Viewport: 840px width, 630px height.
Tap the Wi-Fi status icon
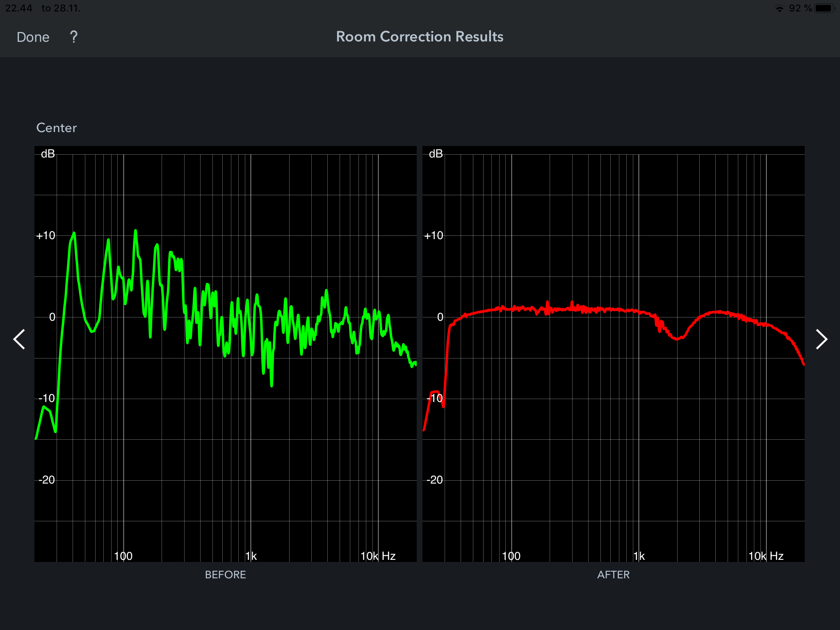coord(779,9)
